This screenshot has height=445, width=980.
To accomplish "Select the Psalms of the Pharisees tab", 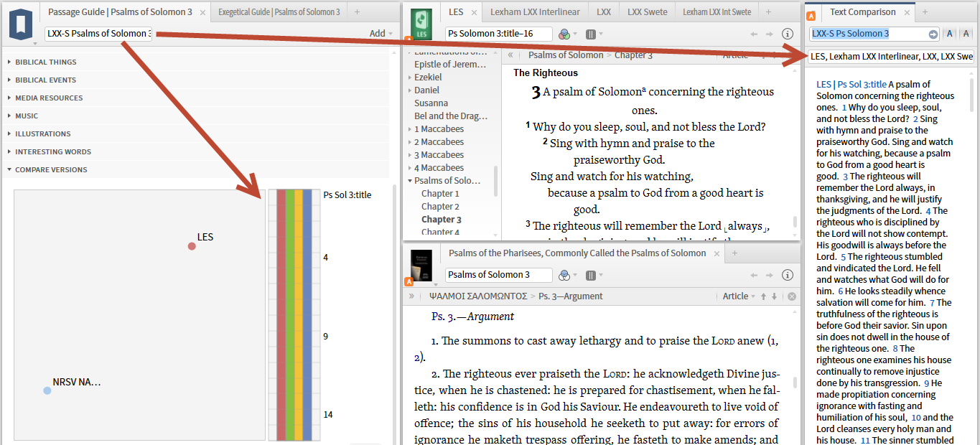I will coord(577,253).
